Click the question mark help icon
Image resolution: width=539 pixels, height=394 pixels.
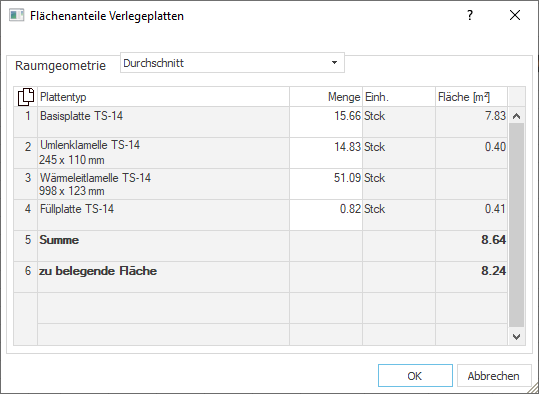[x=470, y=15]
